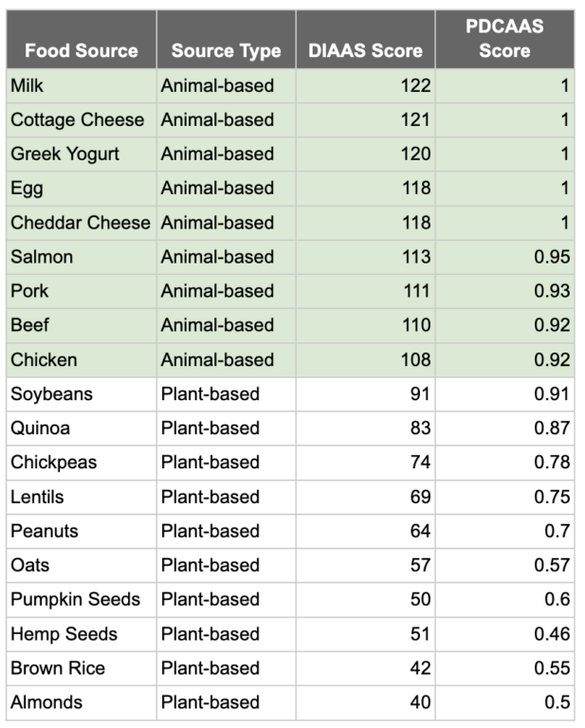Select the PDCAAS Score header cell
Image resolution: width=585 pixels, height=728 pixels.
(504, 39)
